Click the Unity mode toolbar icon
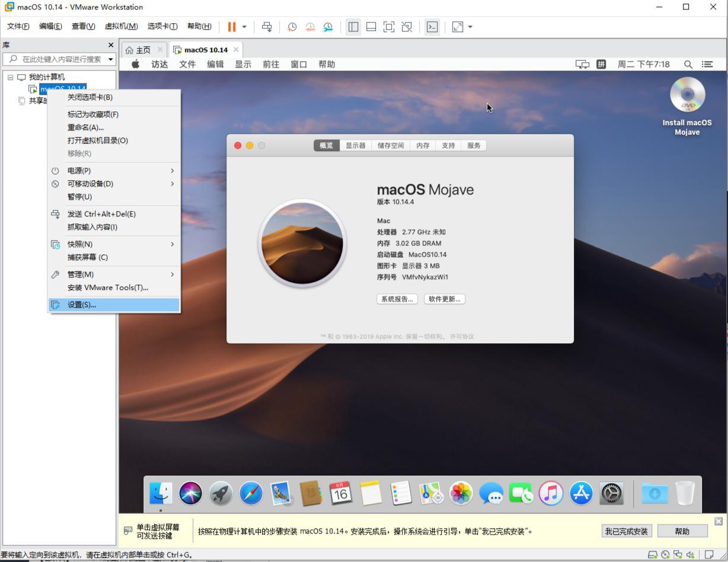 (407, 27)
